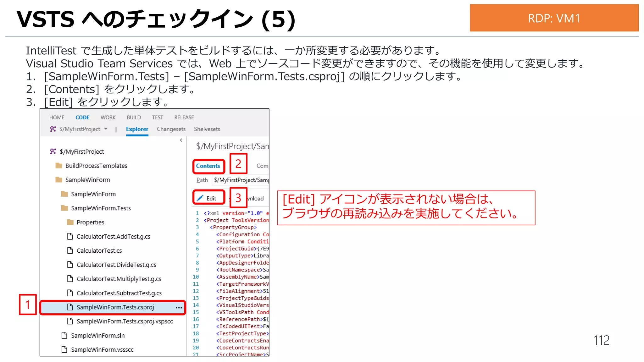The width and height of the screenshot is (644, 362).
Task: Select CalculatorTest.SubtractTest.g.cs
Action: (119, 293)
